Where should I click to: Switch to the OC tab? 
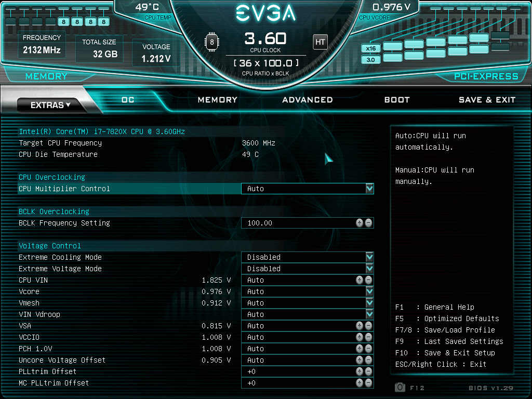coord(128,100)
